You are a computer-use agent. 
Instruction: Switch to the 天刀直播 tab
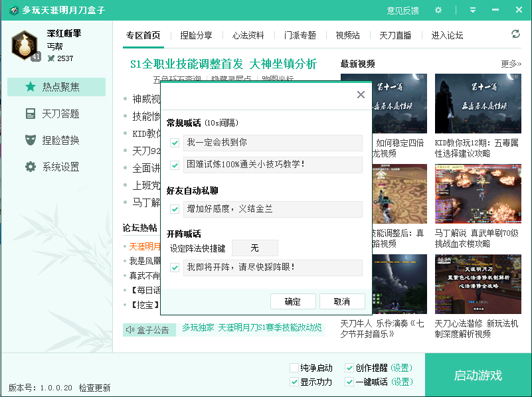[395, 35]
